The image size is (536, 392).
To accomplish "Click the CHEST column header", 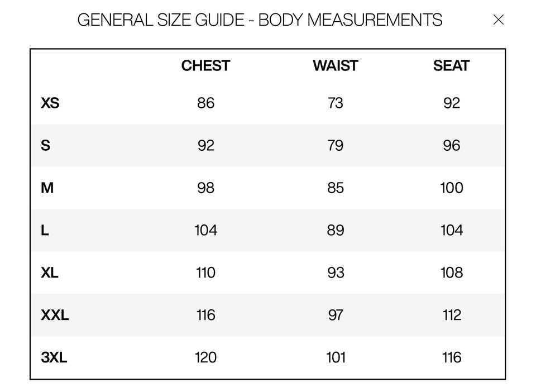I will [x=205, y=66].
